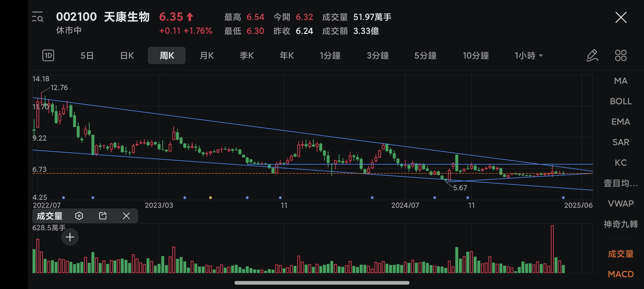Enable the BOLL indicator

coord(621,101)
